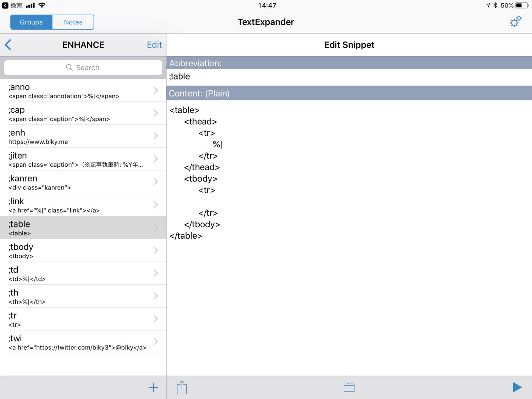Open the folder icon in bottom toolbar
This screenshot has height=399, width=532.
click(x=349, y=387)
